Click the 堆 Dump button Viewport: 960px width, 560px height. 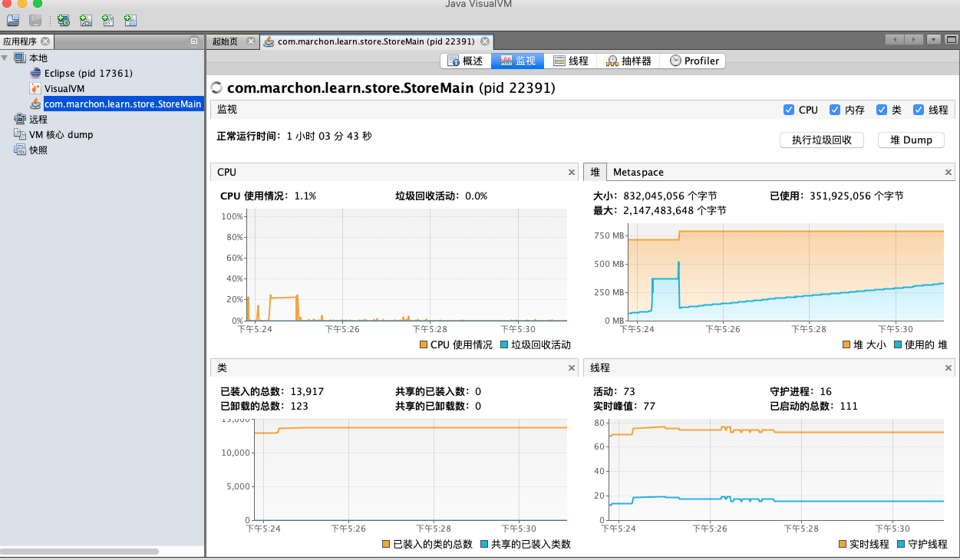click(911, 140)
